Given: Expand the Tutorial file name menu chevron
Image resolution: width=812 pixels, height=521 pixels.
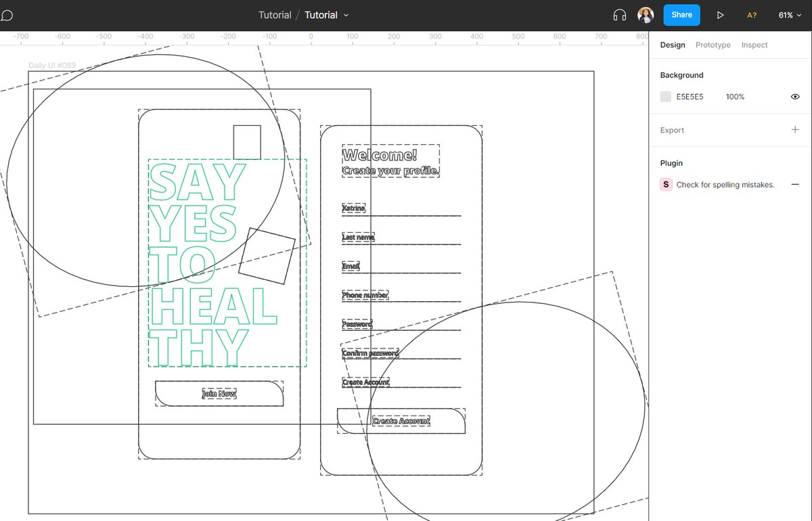Looking at the screenshot, I should tap(346, 15).
